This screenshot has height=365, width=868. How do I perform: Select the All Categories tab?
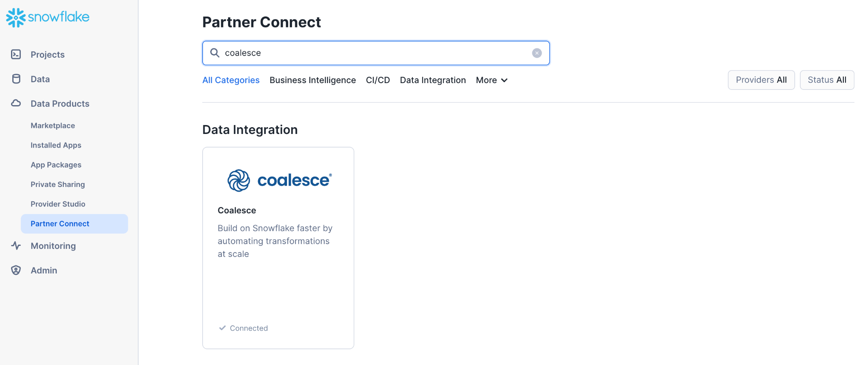(231, 80)
